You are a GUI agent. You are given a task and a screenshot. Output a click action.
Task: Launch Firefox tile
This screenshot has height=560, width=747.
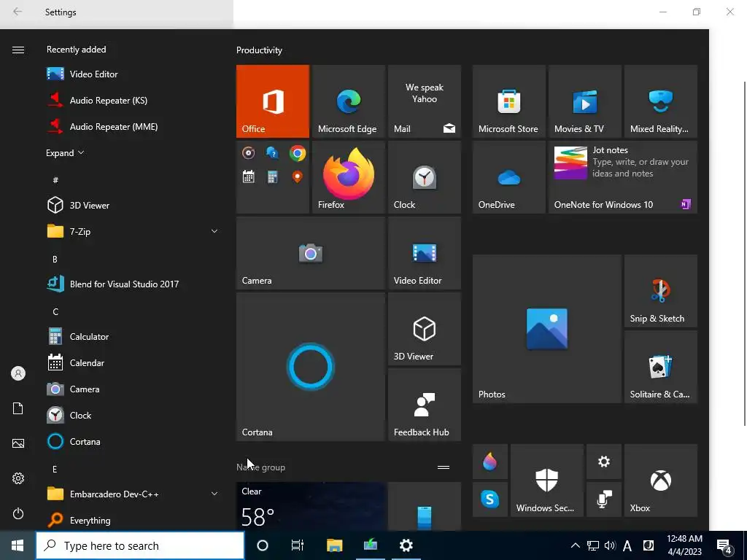tap(348, 177)
